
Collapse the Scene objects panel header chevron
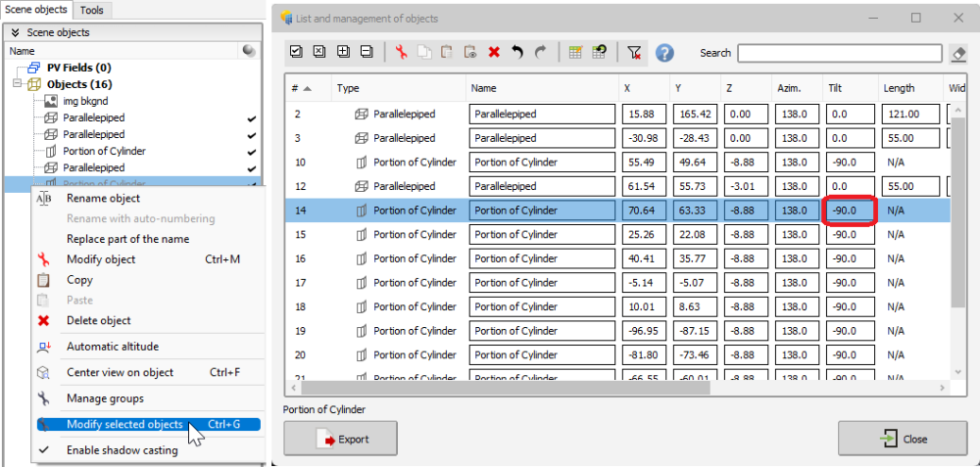(x=16, y=32)
